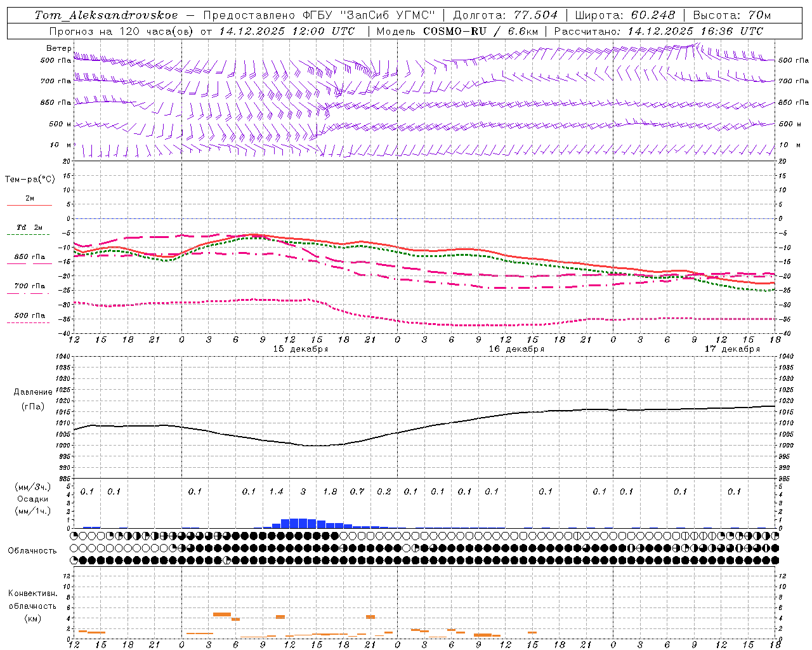Click the model label COSMO-RU / 6.6км
812x650 pixels.
480,31
